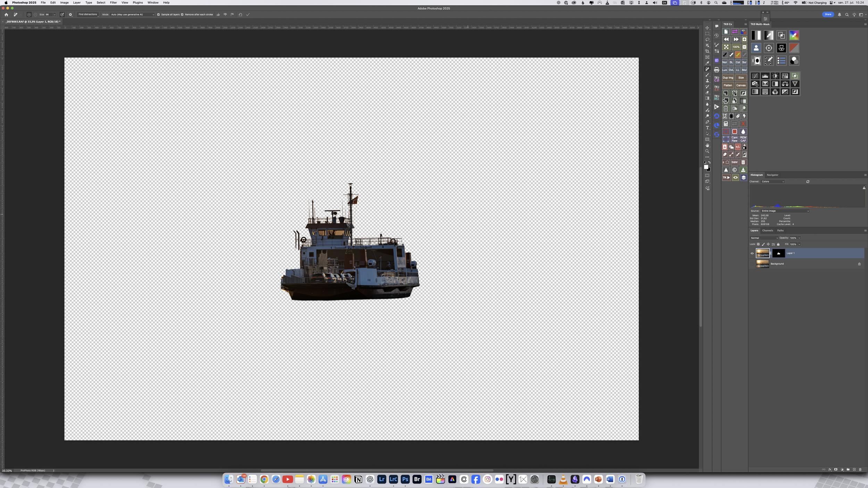Pick the Zoom tool in toolbar
868x488 pixels.
coord(707,151)
